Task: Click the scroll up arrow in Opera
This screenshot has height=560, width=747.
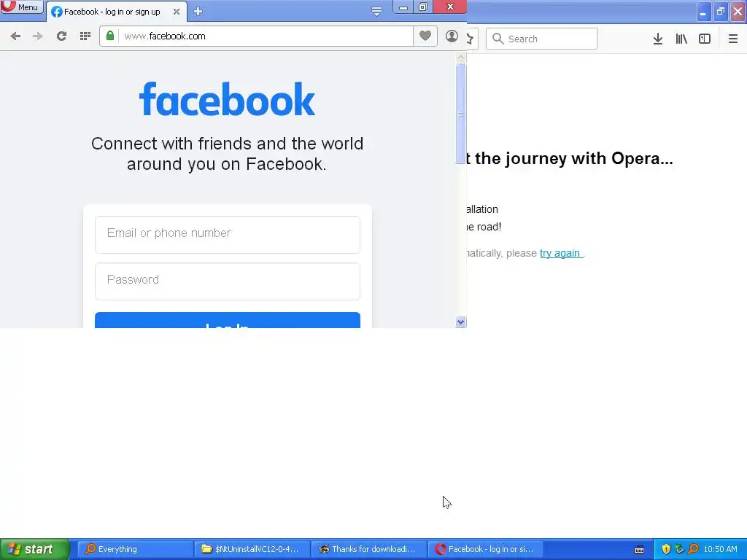Action: coord(461,58)
